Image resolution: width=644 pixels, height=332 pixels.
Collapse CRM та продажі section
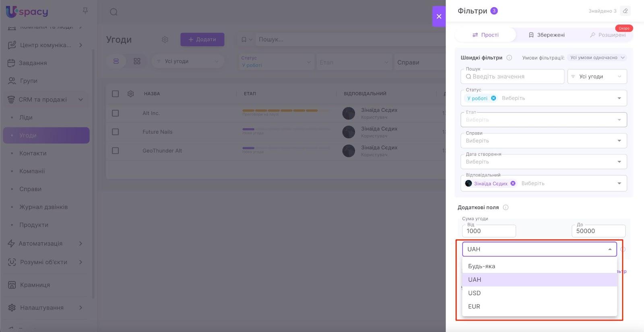click(x=80, y=100)
